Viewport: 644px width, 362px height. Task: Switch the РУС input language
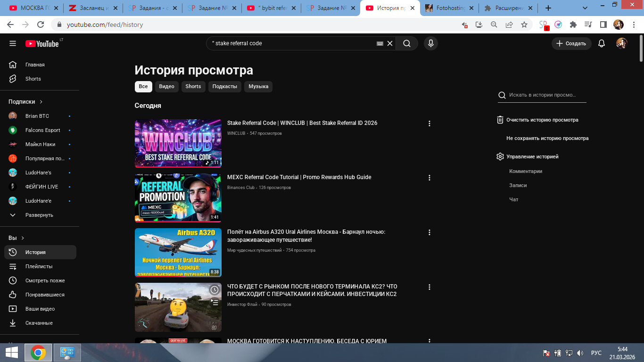click(x=596, y=353)
